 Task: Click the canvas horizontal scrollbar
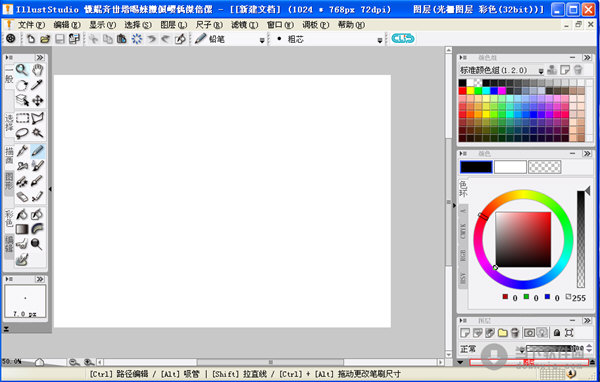(270, 362)
